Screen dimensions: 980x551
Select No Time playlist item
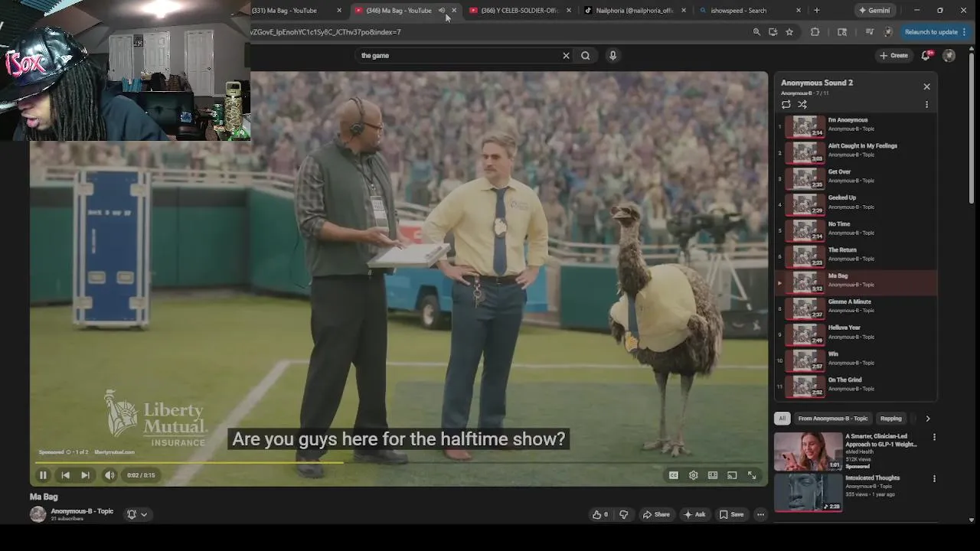856,230
